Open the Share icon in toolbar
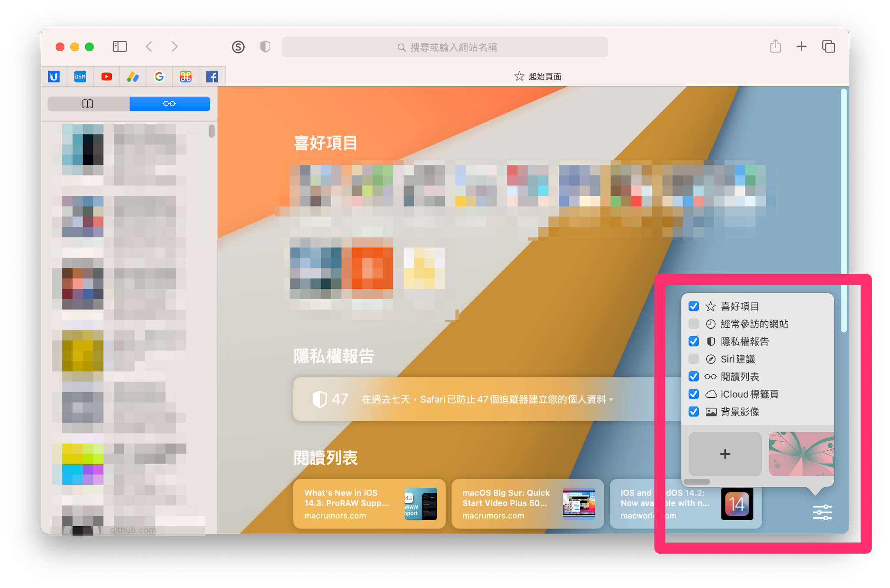This screenshot has width=890, height=588. click(x=775, y=46)
